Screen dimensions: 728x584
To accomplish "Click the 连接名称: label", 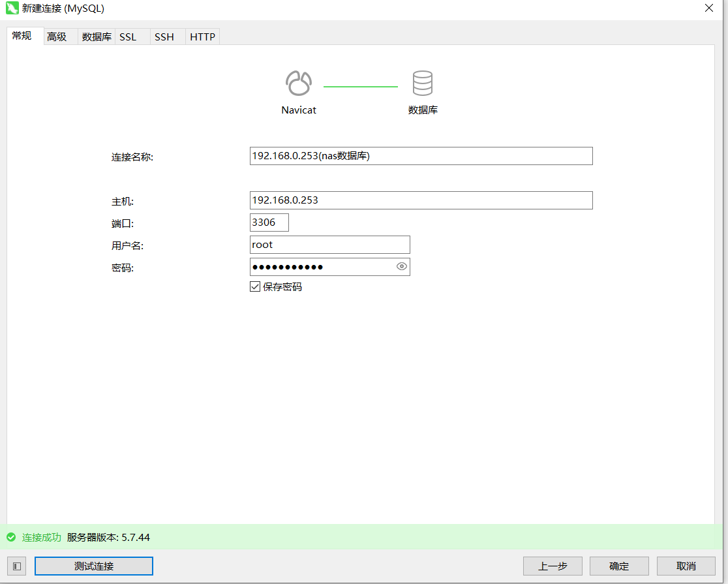I will coord(132,157).
